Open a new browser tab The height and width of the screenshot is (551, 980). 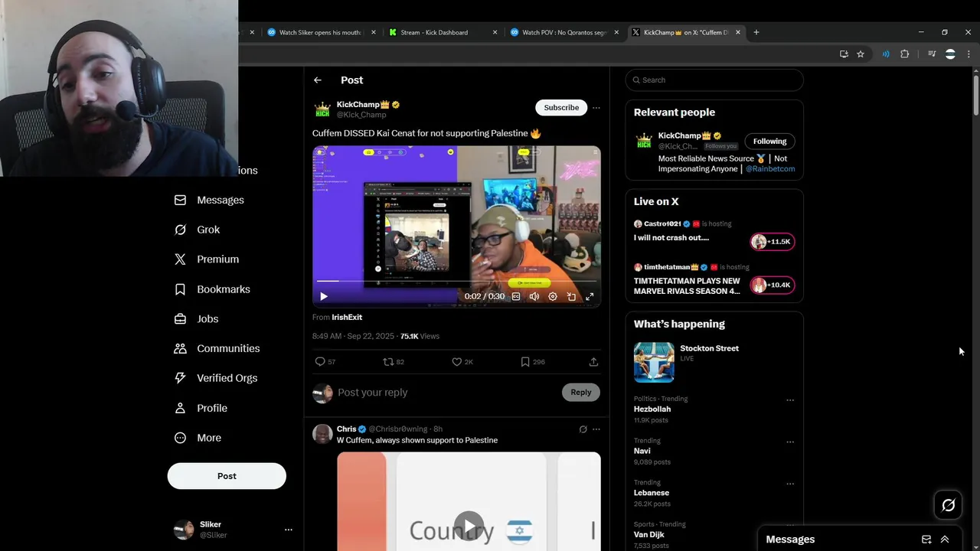[756, 32]
